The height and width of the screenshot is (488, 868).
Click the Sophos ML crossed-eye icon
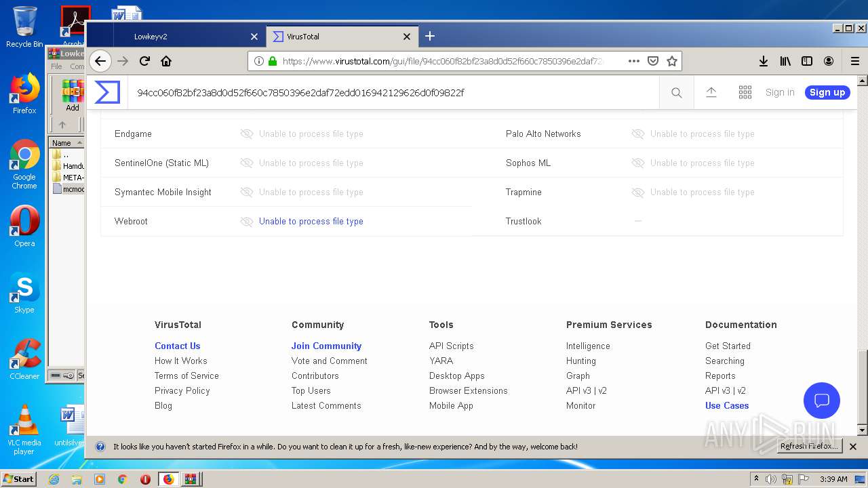tap(638, 163)
